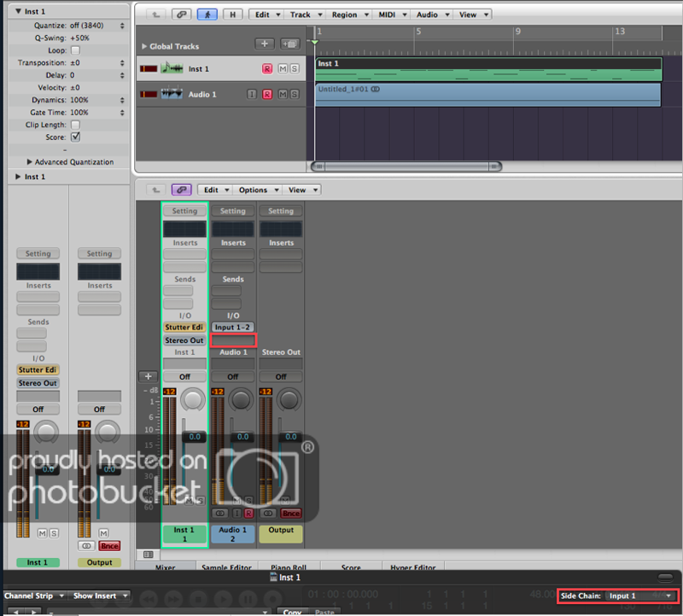This screenshot has height=616, width=683.
Task: Click the Audio 1 track waveform icon
Action: click(172, 94)
